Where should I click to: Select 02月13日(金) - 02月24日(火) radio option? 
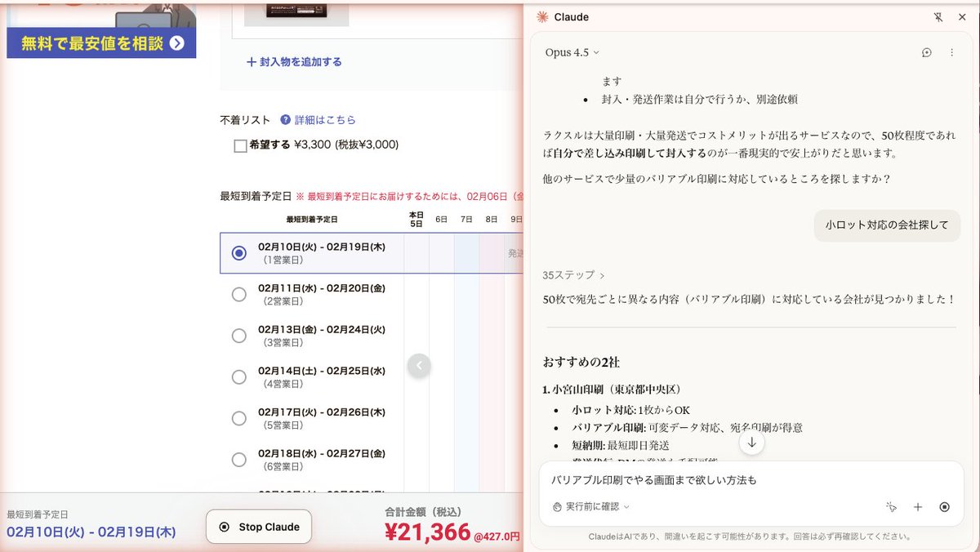pyautogui.click(x=238, y=336)
